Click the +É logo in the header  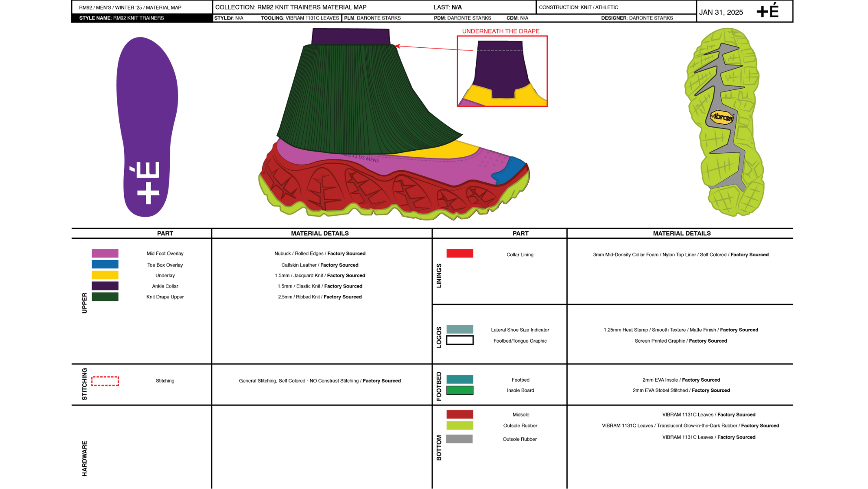point(768,11)
